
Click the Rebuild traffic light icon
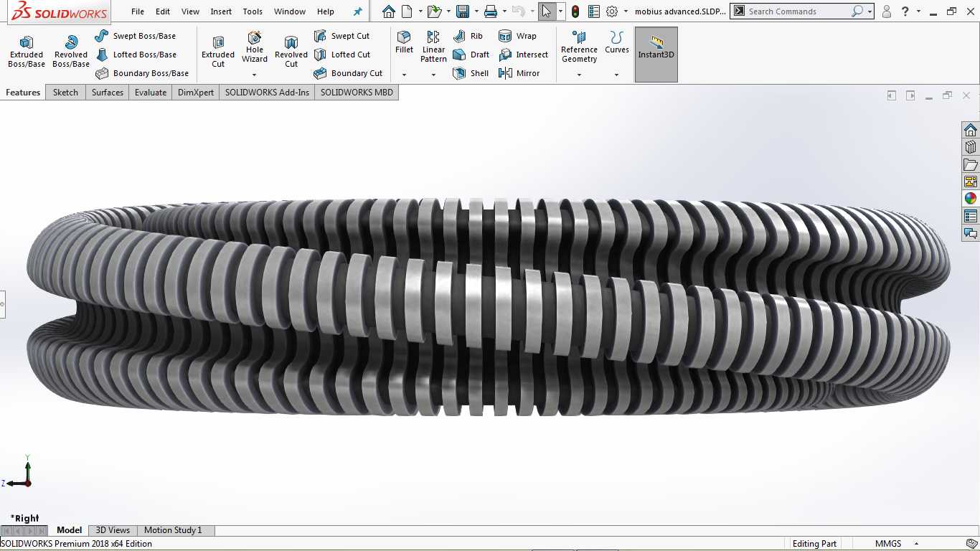click(575, 11)
